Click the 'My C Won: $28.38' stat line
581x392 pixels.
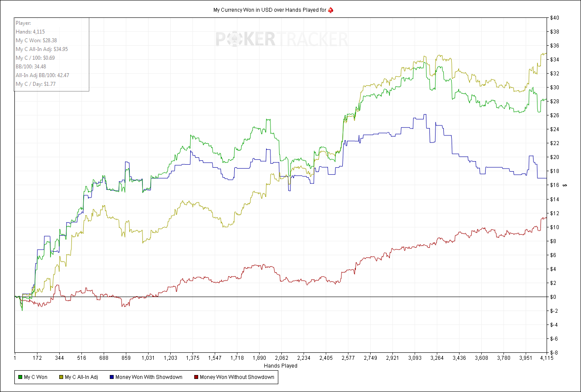coord(37,41)
